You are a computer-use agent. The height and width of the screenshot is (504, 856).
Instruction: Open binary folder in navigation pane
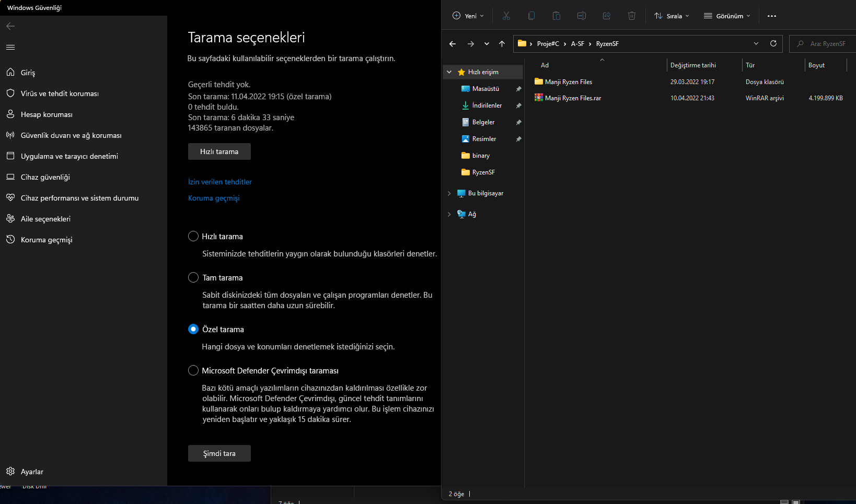click(481, 156)
